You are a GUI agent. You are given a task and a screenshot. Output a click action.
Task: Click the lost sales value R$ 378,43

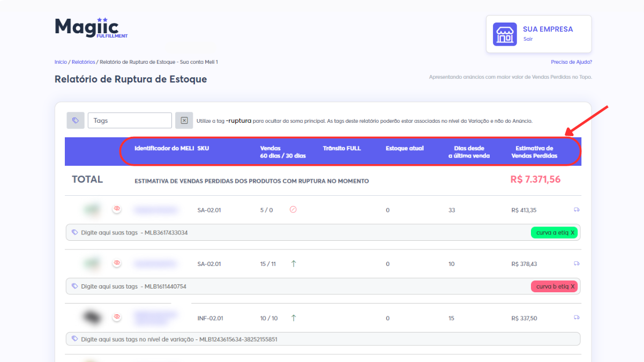(x=524, y=264)
